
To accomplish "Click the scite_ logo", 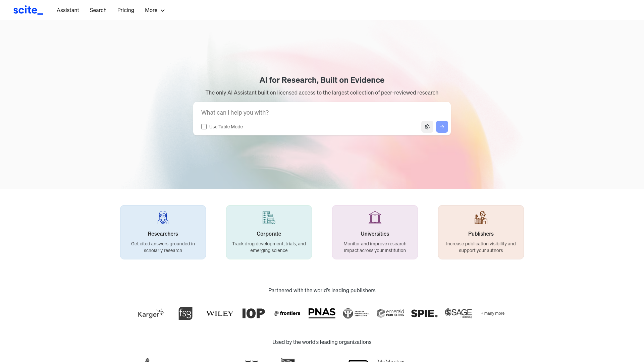I will 28,10.
